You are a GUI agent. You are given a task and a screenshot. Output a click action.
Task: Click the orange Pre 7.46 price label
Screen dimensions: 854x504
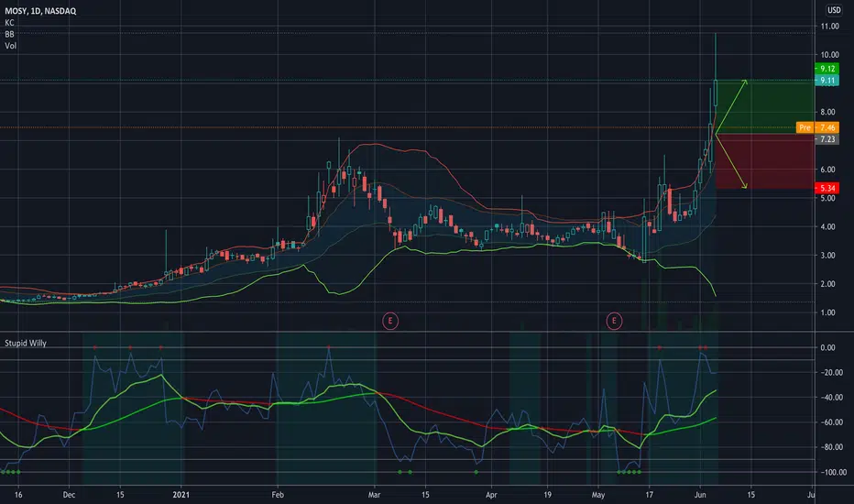click(x=817, y=127)
